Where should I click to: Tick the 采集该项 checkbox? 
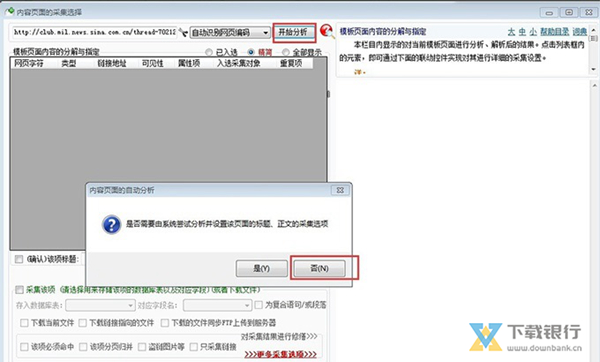19,290
